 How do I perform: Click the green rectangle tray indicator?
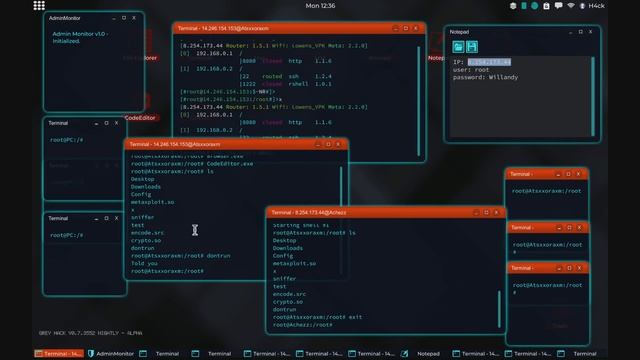click(524, 6)
